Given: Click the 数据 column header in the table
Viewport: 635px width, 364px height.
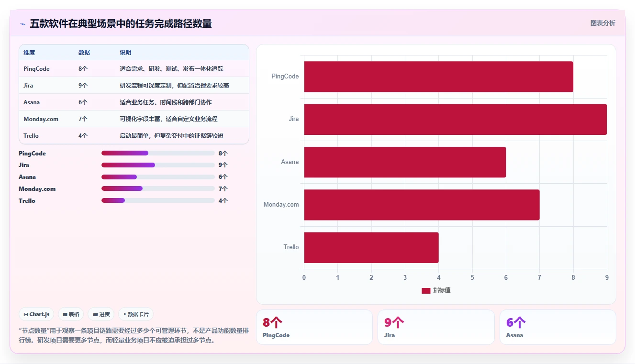Looking at the screenshot, I should coord(84,53).
